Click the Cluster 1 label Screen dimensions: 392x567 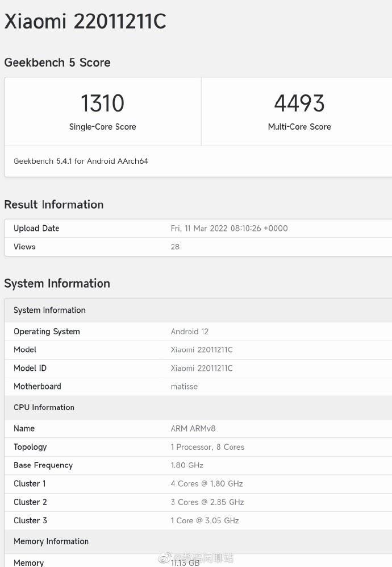[x=30, y=484]
